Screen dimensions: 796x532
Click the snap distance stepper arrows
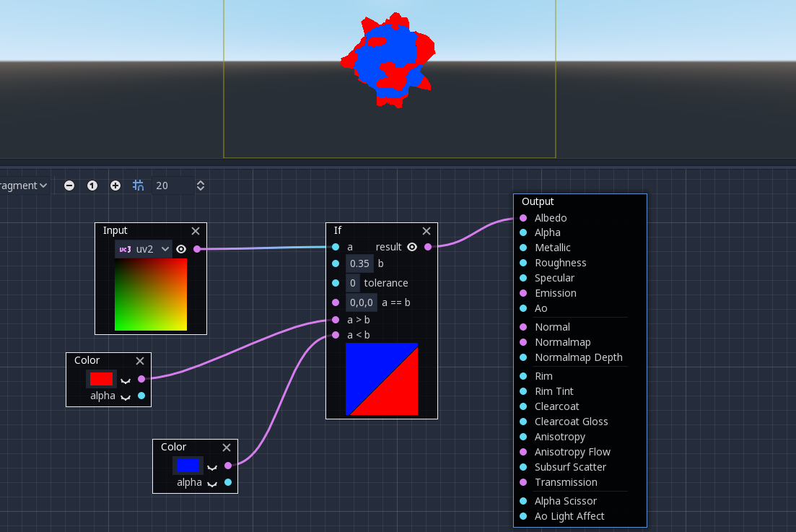point(201,186)
